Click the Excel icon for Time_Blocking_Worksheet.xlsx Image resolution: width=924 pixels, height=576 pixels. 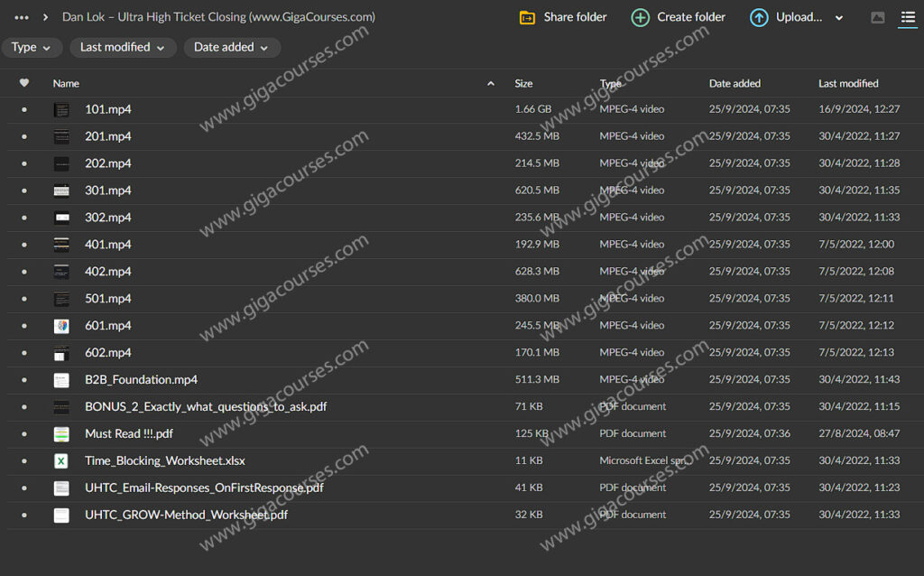tap(61, 461)
